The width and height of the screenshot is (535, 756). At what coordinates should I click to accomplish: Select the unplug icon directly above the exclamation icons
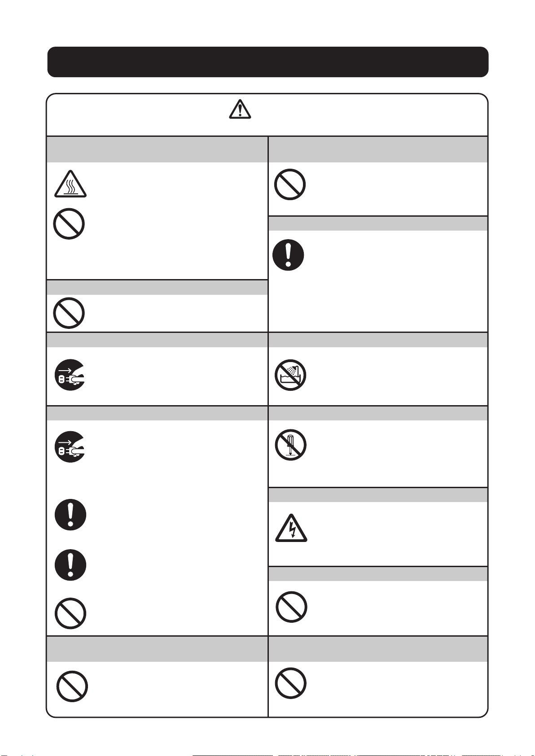(x=70, y=447)
